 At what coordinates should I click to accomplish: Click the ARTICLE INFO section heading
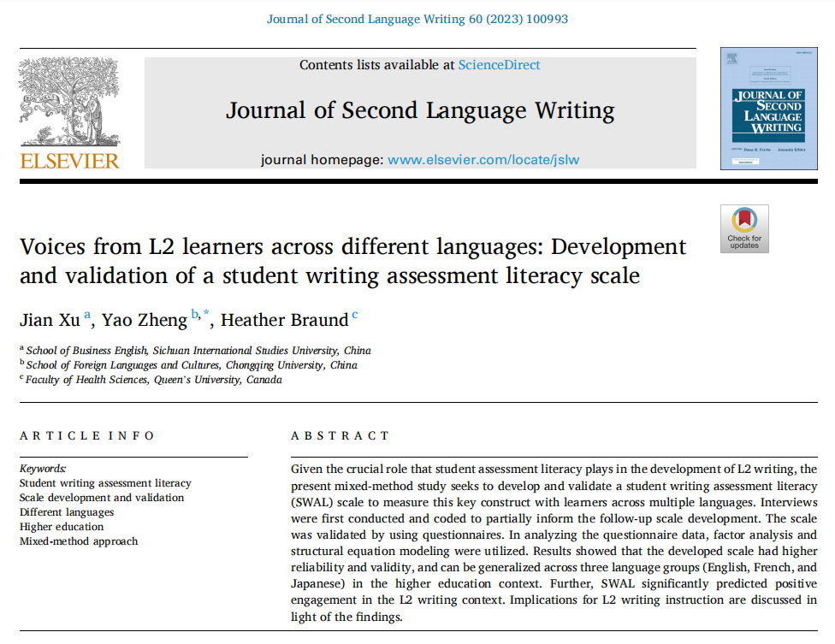[x=87, y=435]
